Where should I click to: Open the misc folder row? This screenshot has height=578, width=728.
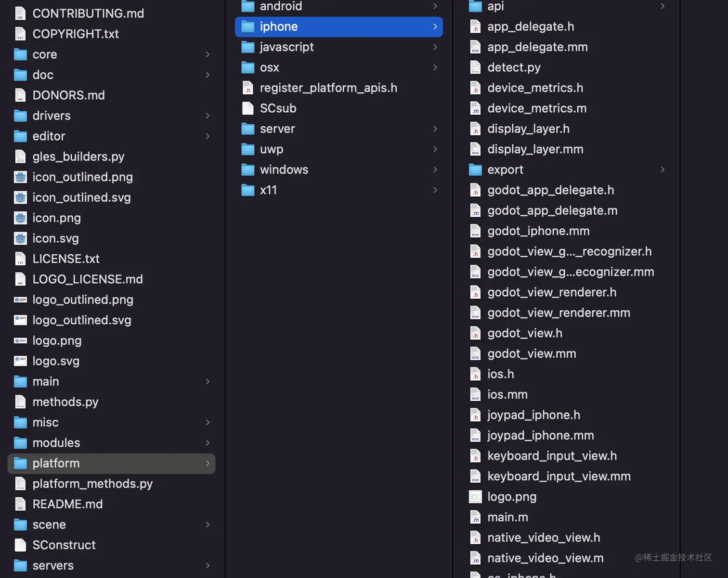(x=111, y=422)
